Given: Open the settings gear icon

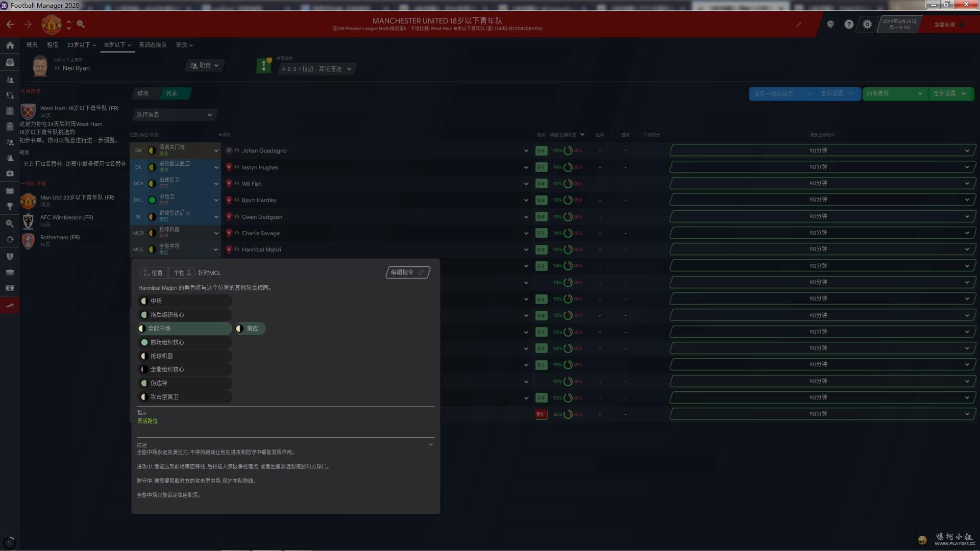Looking at the screenshot, I should 867,24.
